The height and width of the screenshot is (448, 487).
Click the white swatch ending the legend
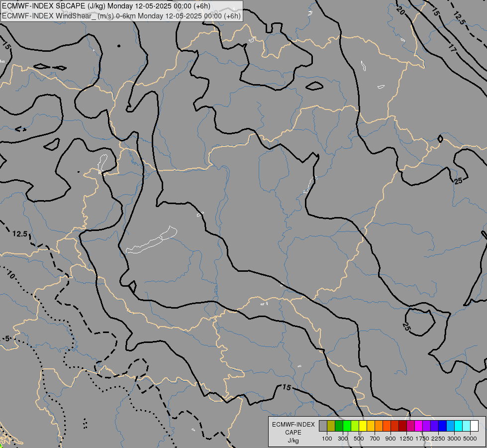coord(474,426)
